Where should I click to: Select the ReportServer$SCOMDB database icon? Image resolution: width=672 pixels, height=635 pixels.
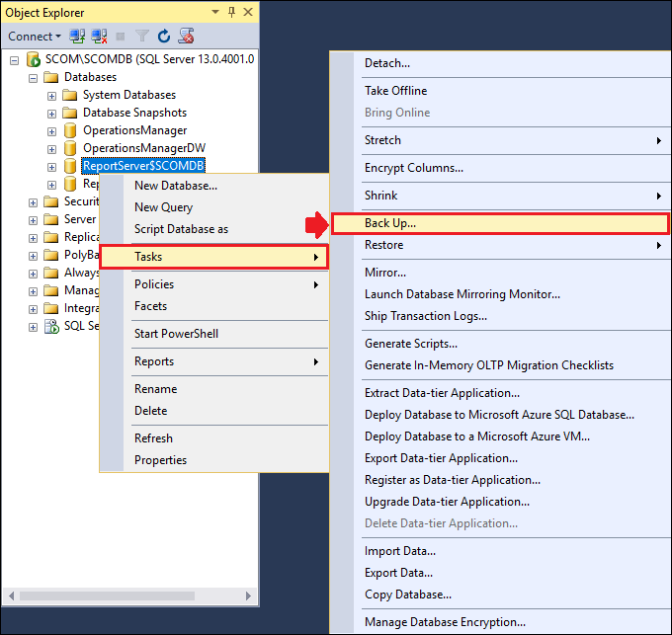point(70,166)
